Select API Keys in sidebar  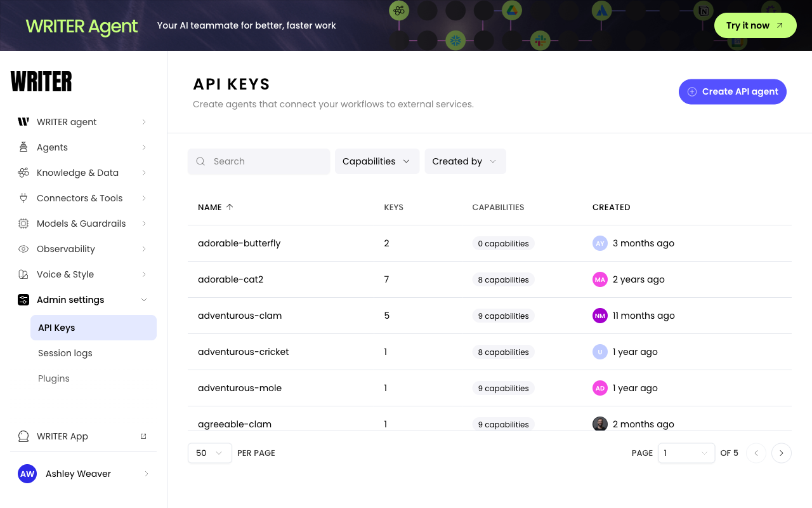coord(93,328)
